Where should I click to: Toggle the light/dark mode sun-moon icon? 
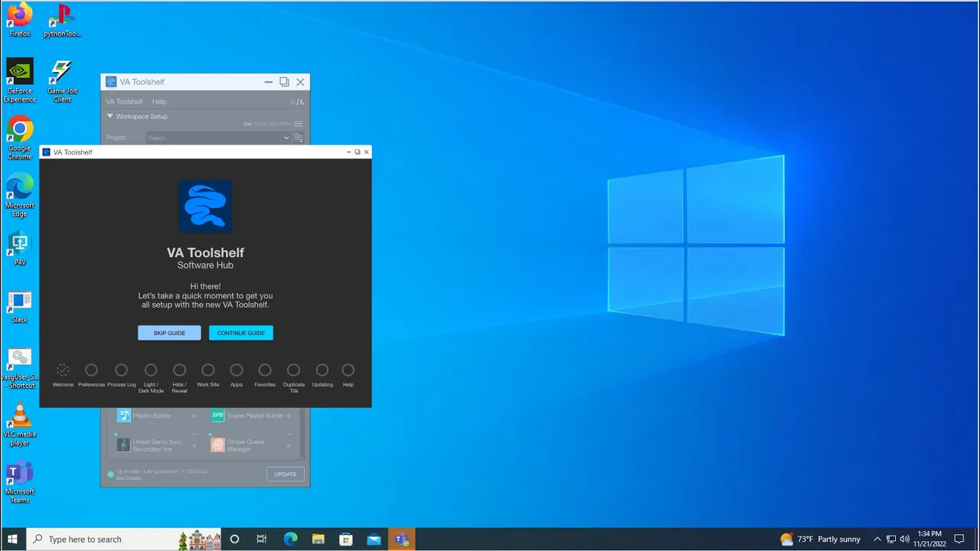(297, 102)
